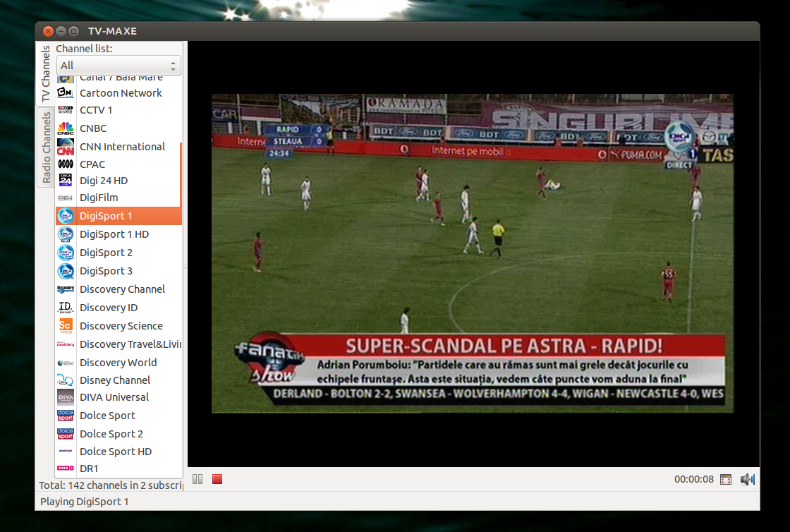
Task: Click the DigiSport 1 HD logo icon
Action: 66,234
